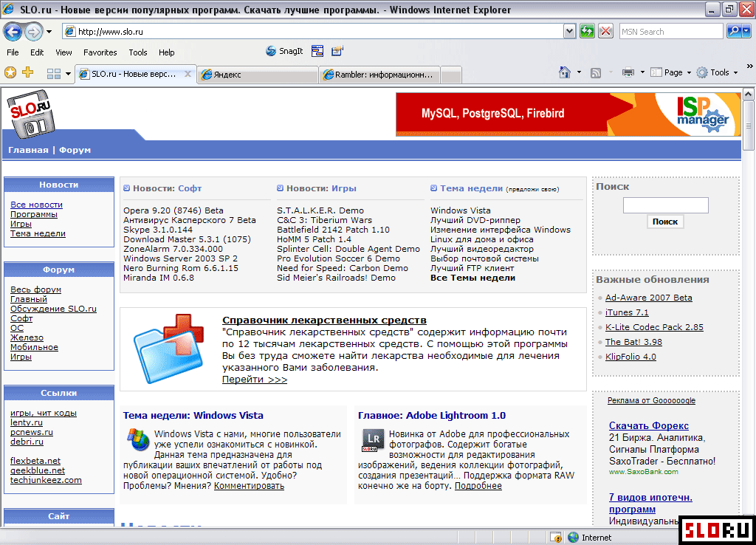Screen dimensions: 756x545
Task: Click the Internet zone status icon
Action: pos(573,538)
